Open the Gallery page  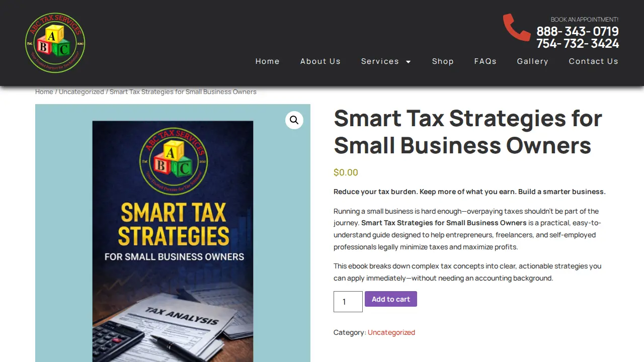click(x=533, y=61)
